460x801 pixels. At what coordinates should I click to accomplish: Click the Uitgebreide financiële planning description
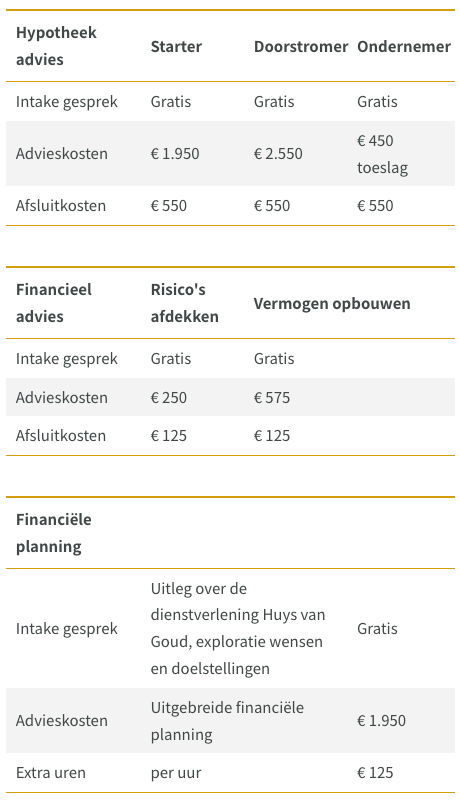click(x=227, y=721)
